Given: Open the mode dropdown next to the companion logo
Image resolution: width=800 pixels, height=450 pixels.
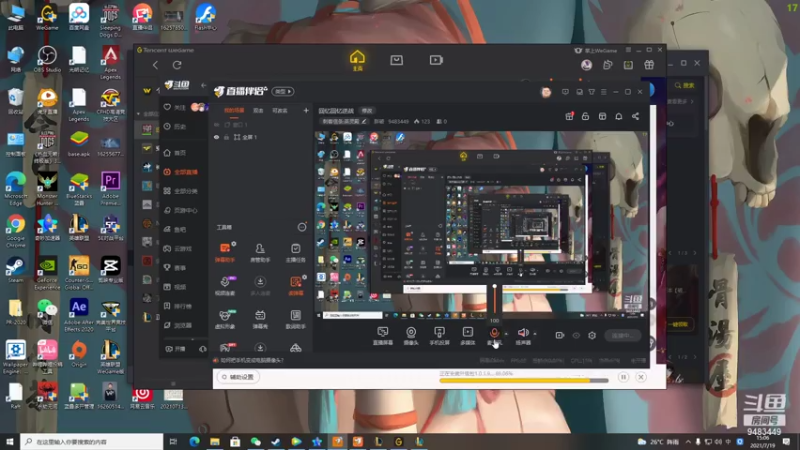Looking at the screenshot, I should 283,91.
